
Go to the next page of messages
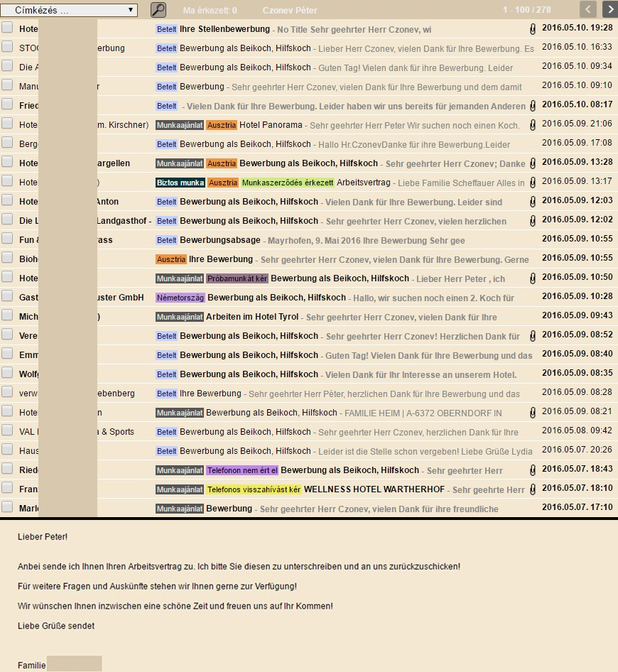[x=610, y=9]
